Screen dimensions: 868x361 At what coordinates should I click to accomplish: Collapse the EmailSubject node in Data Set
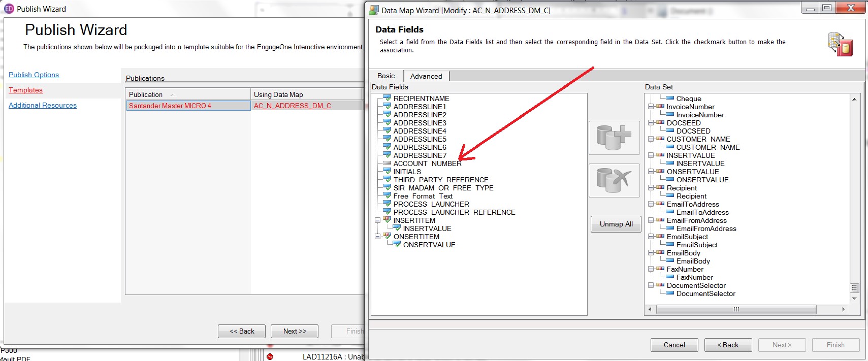(651, 237)
